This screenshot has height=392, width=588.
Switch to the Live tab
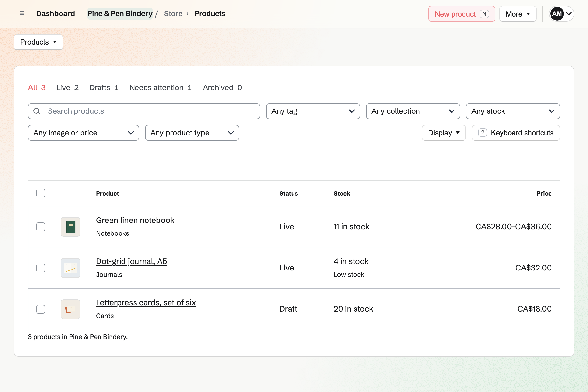68,87
